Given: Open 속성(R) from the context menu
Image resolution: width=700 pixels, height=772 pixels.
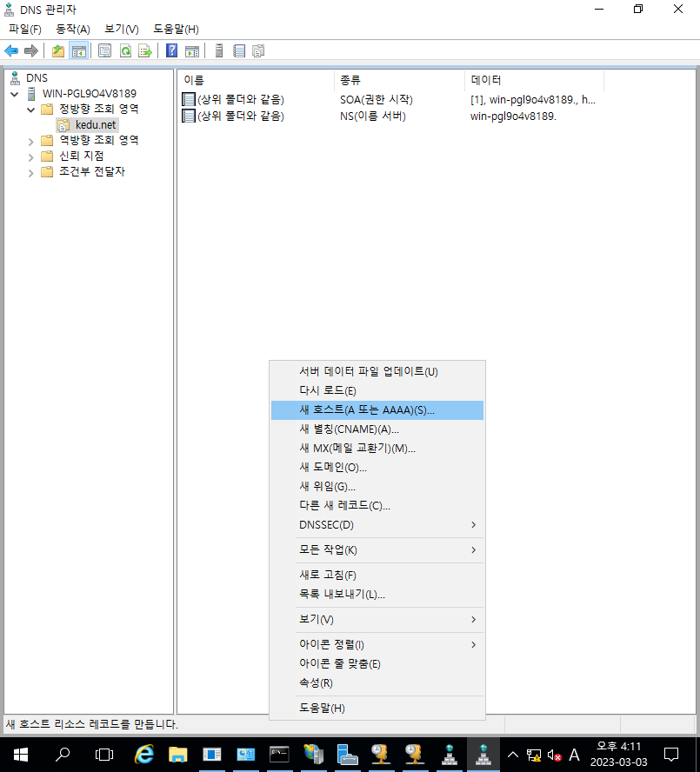Looking at the screenshot, I should pyautogui.click(x=377, y=682).
